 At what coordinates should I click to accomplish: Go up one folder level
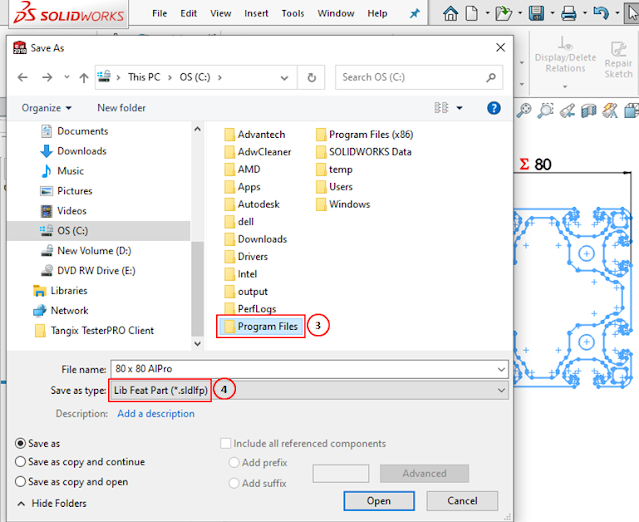(x=84, y=77)
